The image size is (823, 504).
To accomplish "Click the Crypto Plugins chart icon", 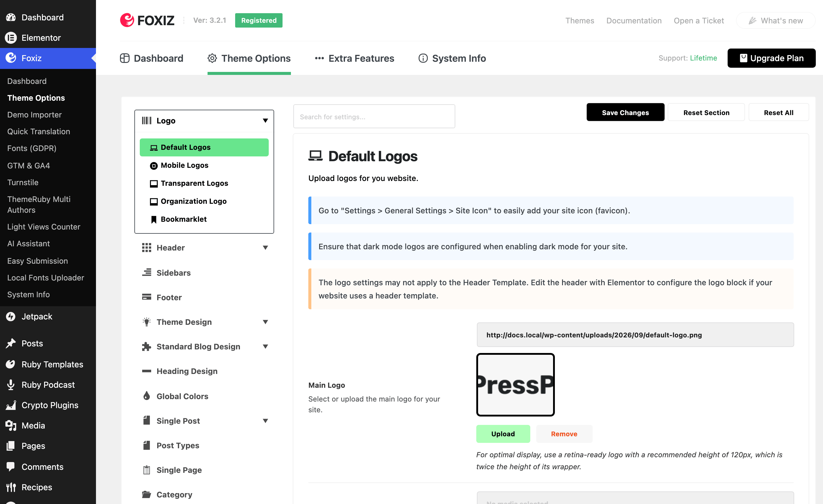I will [x=11, y=405].
